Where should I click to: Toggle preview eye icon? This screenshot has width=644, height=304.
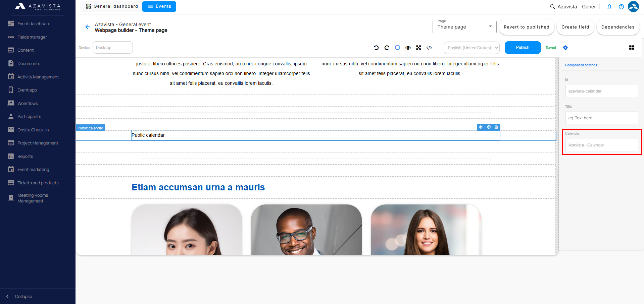click(408, 48)
